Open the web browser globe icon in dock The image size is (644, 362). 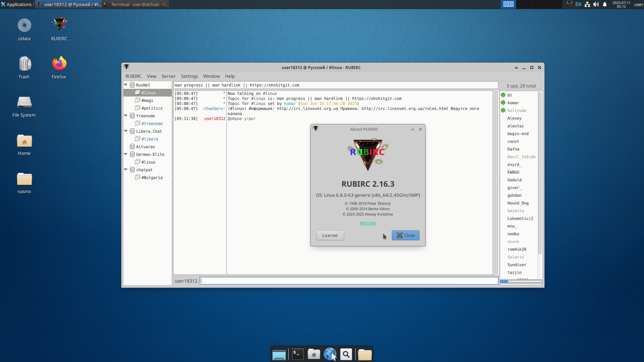pyautogui.click(x=330, y=354)
